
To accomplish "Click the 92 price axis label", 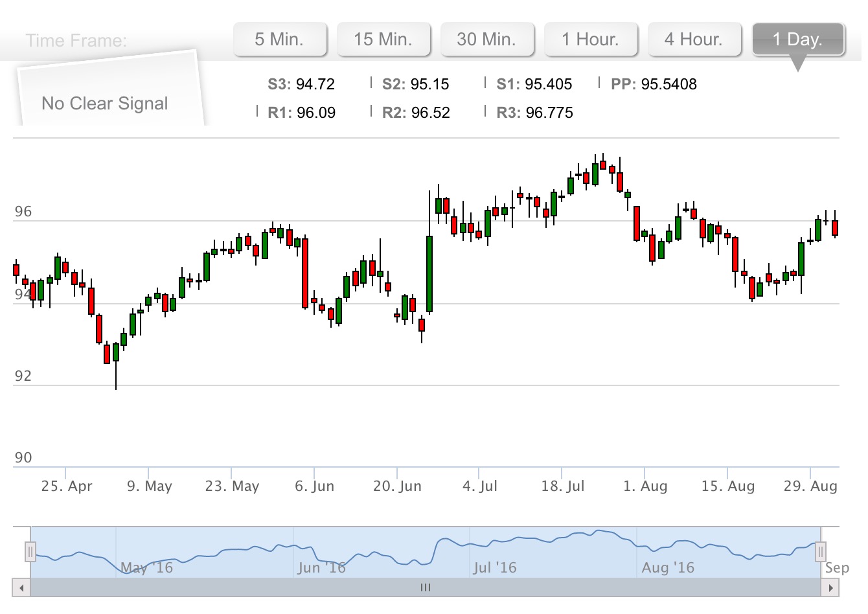I will pyautogui.click(x=23, y=376).
